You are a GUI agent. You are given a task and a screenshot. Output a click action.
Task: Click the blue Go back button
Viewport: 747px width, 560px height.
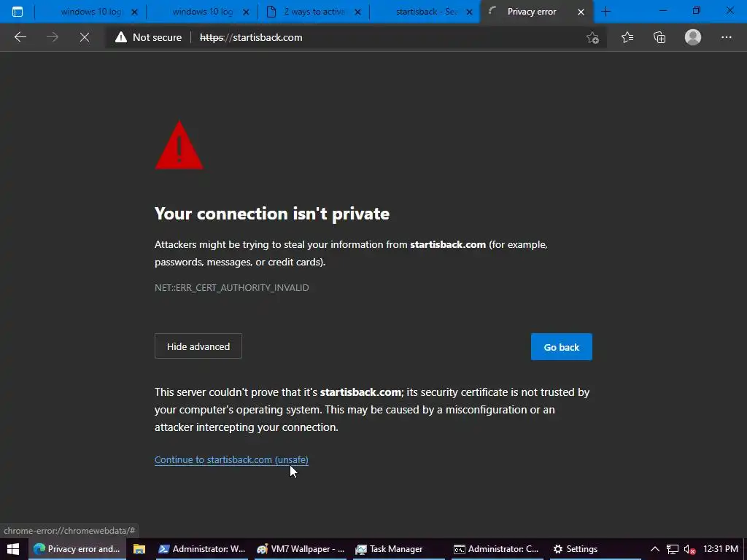pyautogui.click(x=562, y=346)
